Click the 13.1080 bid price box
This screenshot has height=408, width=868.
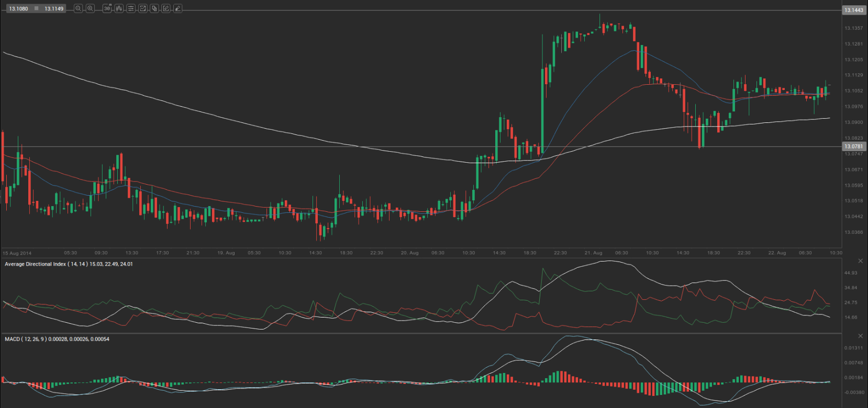point(18,9)
